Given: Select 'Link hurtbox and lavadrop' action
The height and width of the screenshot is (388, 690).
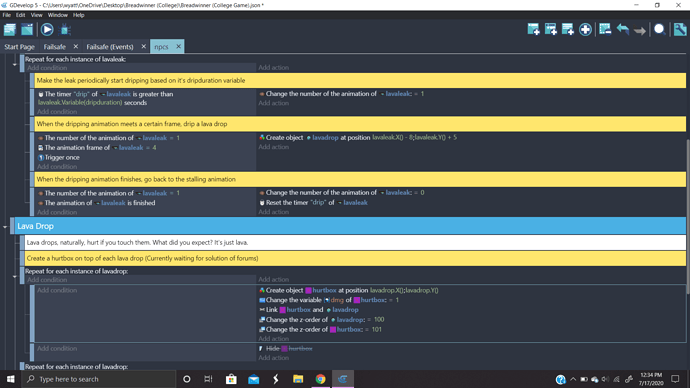Looking at the screenshot, I should pos(309,310).
